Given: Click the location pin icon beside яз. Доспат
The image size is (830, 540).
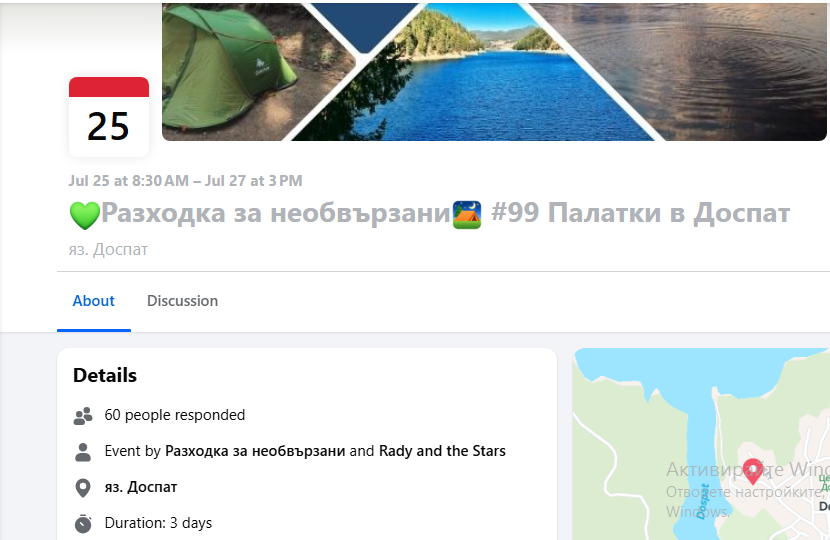Looking at the screenshot, I should [x=83, y=488].
